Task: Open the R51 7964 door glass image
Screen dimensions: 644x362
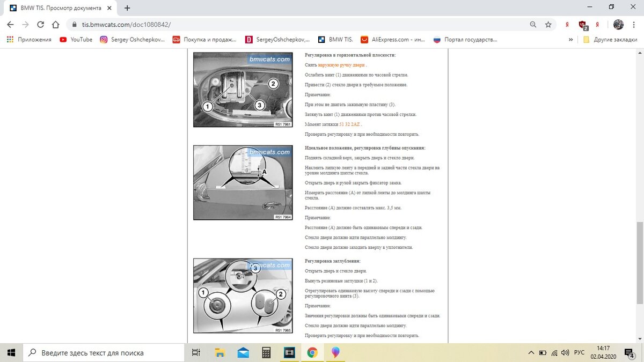Action: click(243, 182)
